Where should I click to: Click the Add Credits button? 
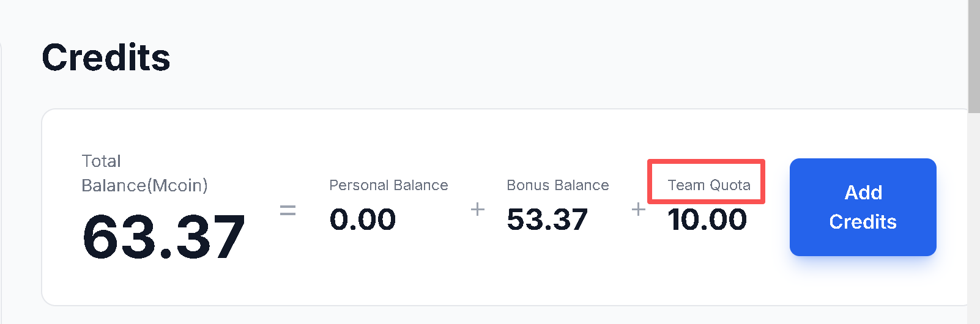tap(863, 207)
